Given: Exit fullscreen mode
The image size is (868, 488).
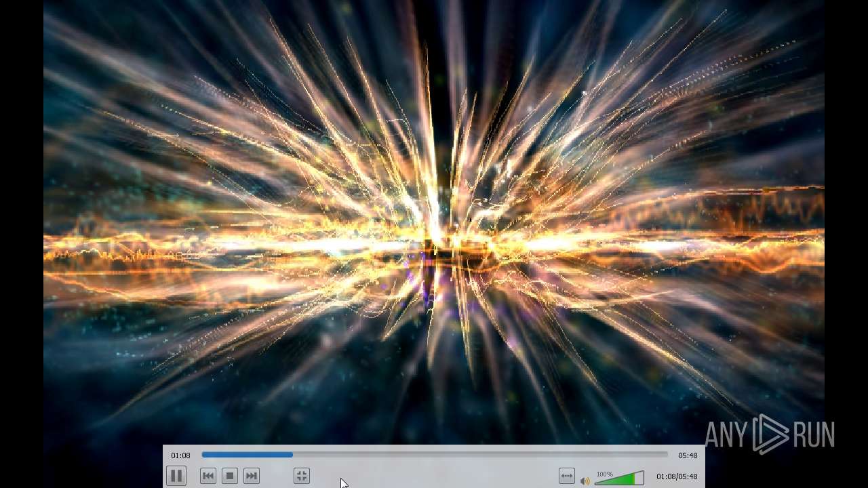Looking at the screenshot, I should click(302, 476).
